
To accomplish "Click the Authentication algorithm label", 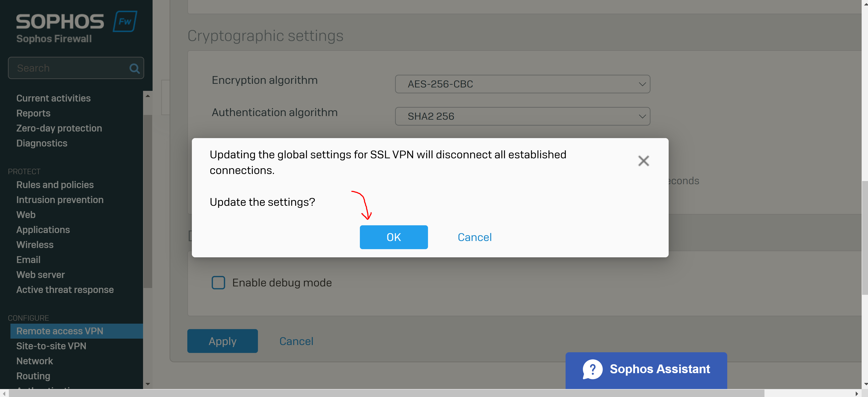I will 275,112.
